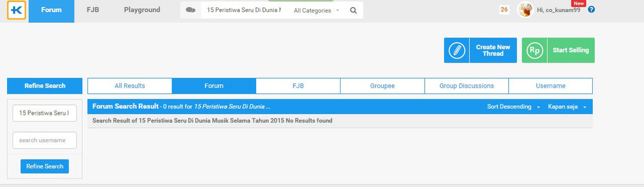Click the Forum Search Result heading

(126, 106)
